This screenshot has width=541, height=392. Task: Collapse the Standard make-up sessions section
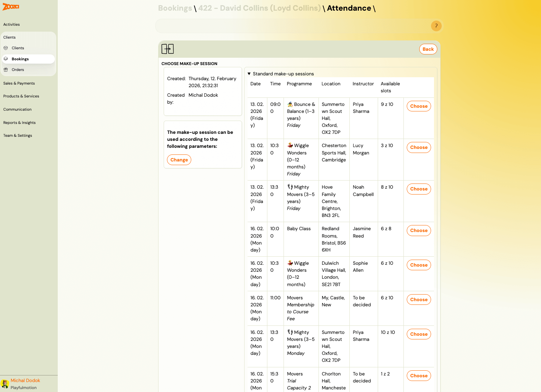point(249,74)
